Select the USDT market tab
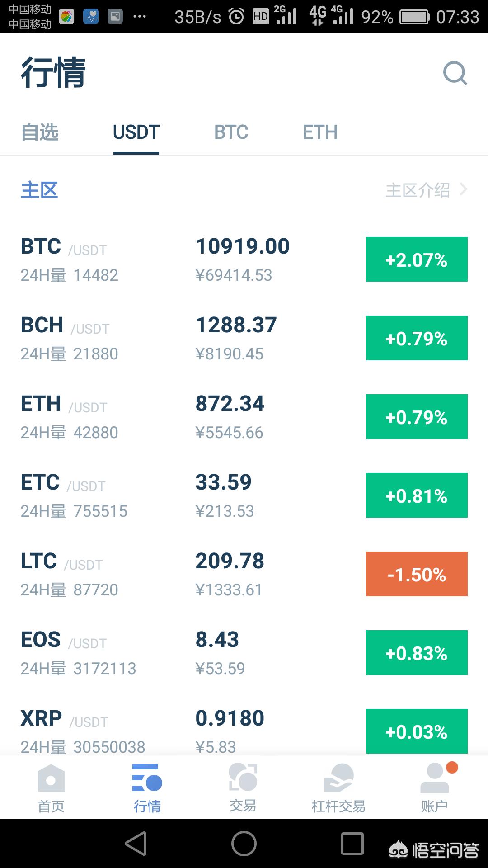The image size is (488, 868). click(x=136, y=132)
